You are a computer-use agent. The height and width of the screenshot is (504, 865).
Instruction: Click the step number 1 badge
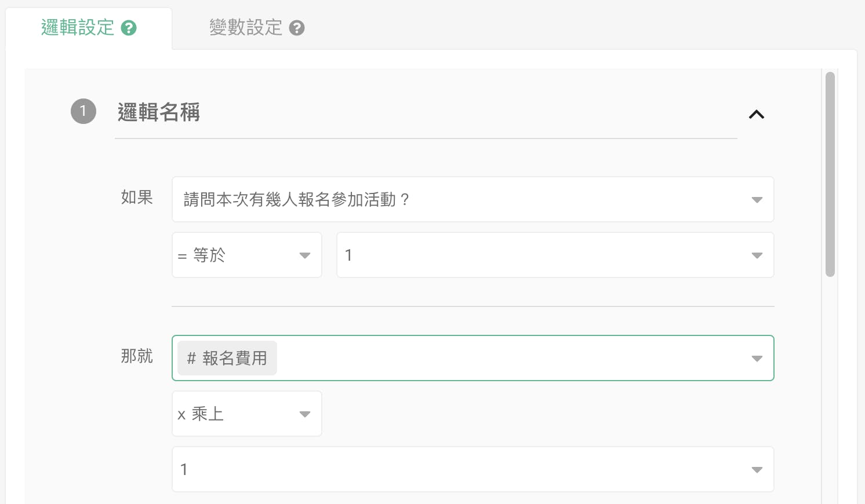click(x=83, y=111)
